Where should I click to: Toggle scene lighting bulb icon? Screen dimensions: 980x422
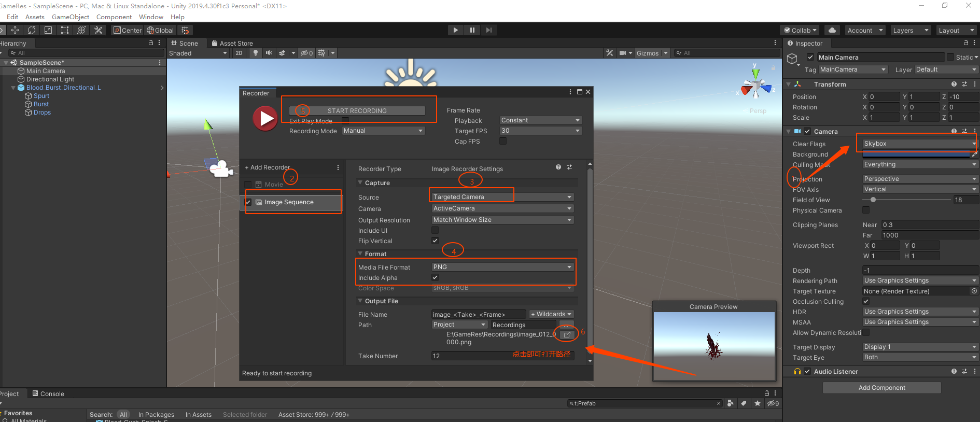point(255,53)
